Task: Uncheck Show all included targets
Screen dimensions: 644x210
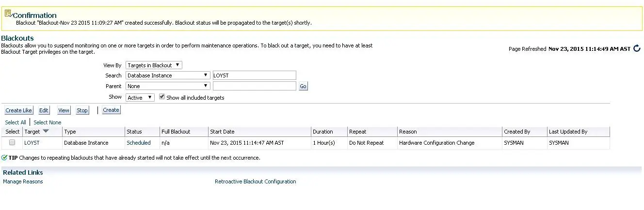Action: 162,97
